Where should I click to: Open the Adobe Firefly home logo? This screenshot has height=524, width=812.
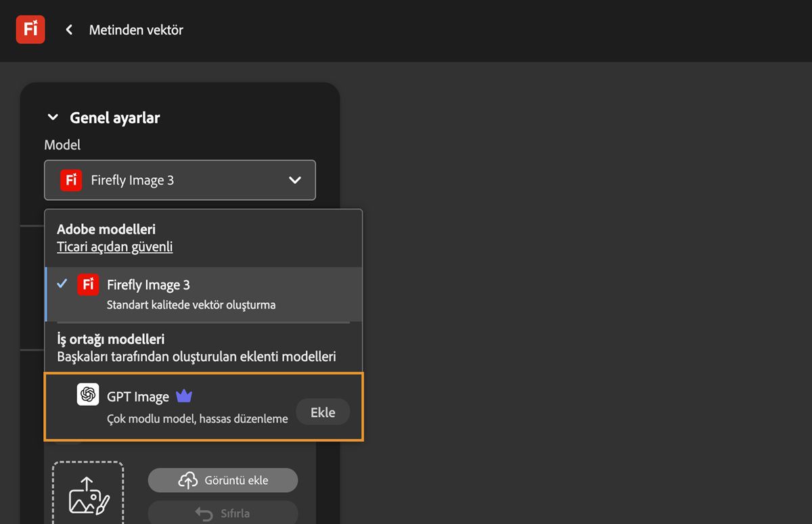(30, 30)
